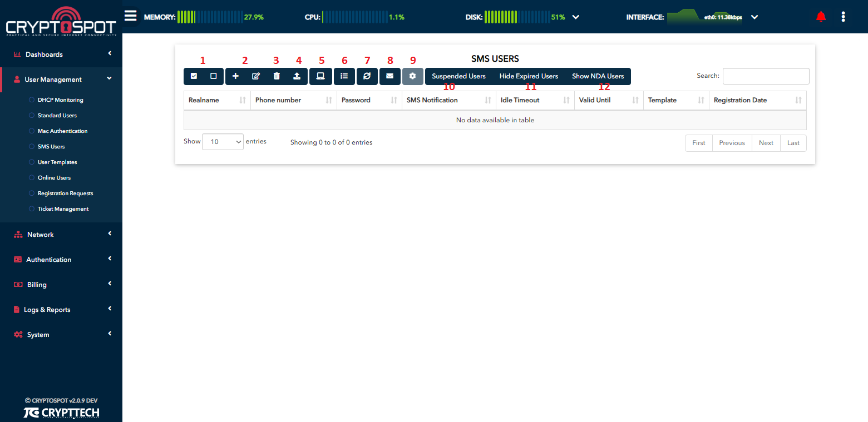Open the edit user pencil icon

click(255, 76)
